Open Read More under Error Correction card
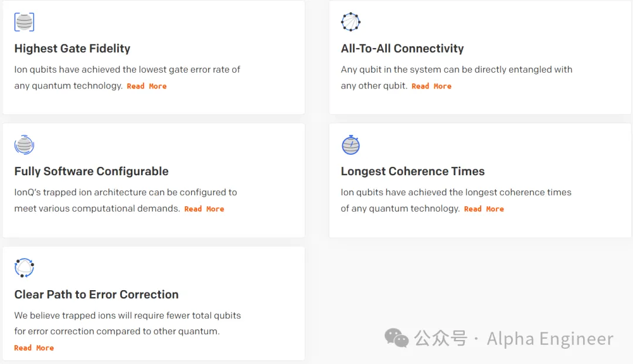Screen dimensions: 633x364 coord(34,348)
